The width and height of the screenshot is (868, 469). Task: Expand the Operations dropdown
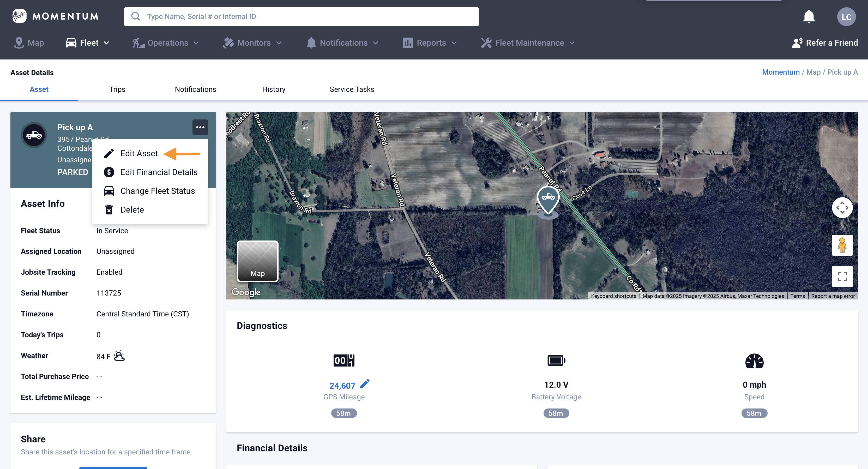tap(166, 43)
